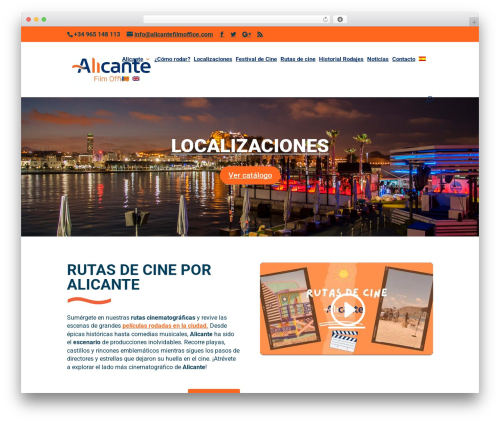
Task: Click the orange button below the paragraph
Action: pos(214,391)
